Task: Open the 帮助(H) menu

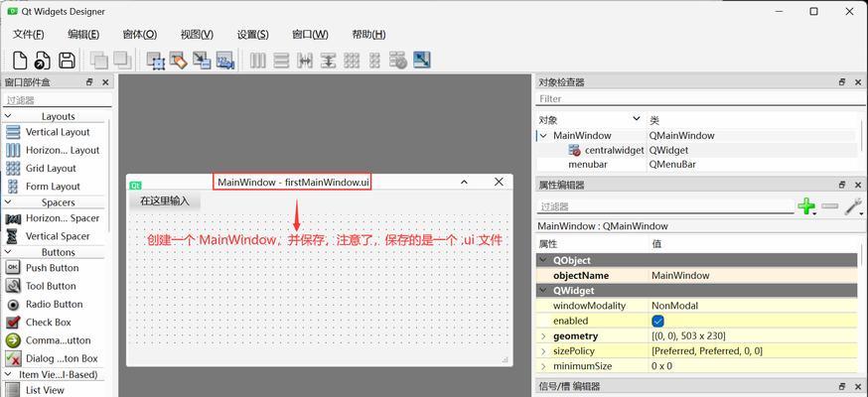Action: tap(368, 35)
